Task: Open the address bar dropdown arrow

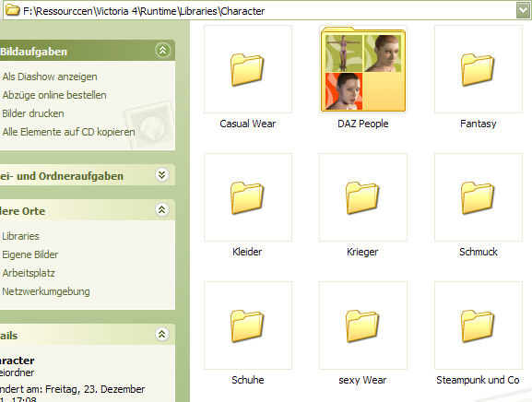Action: [523, 10]
